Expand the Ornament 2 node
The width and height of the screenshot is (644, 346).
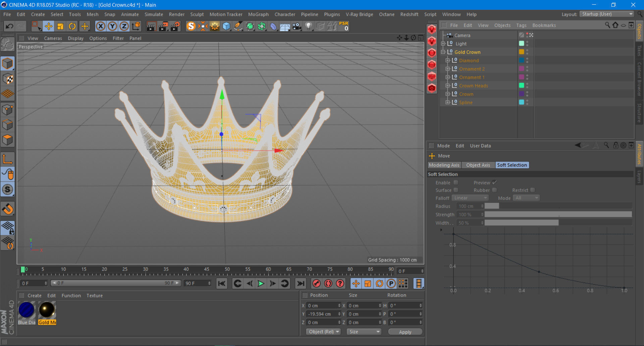click(x=447, y=69)
